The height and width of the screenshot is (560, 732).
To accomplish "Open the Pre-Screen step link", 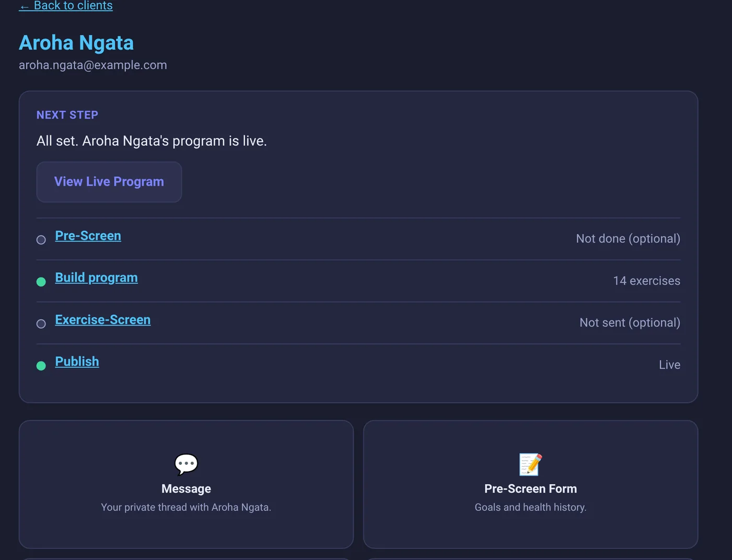I will (x=88, y=236).
